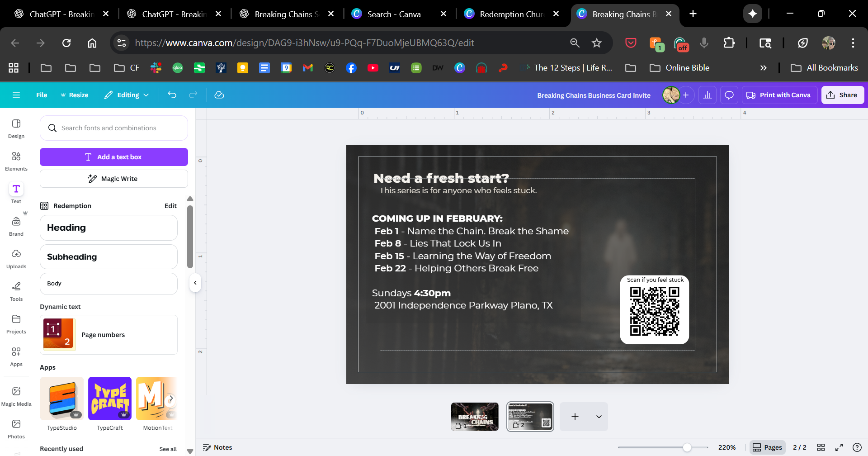Collapse the side panel with arrow
Screen dimensions: 868x456
195,283
